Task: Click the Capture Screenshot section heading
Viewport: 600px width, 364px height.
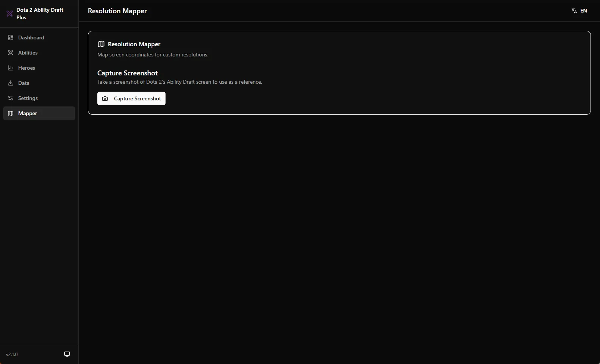Action: 127,73
